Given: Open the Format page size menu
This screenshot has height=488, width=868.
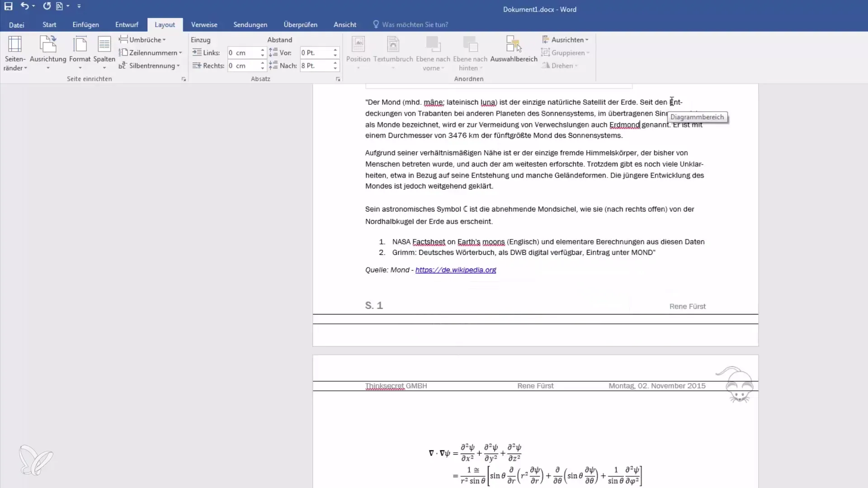Looking at the screenshot, I should coord(80,53).
